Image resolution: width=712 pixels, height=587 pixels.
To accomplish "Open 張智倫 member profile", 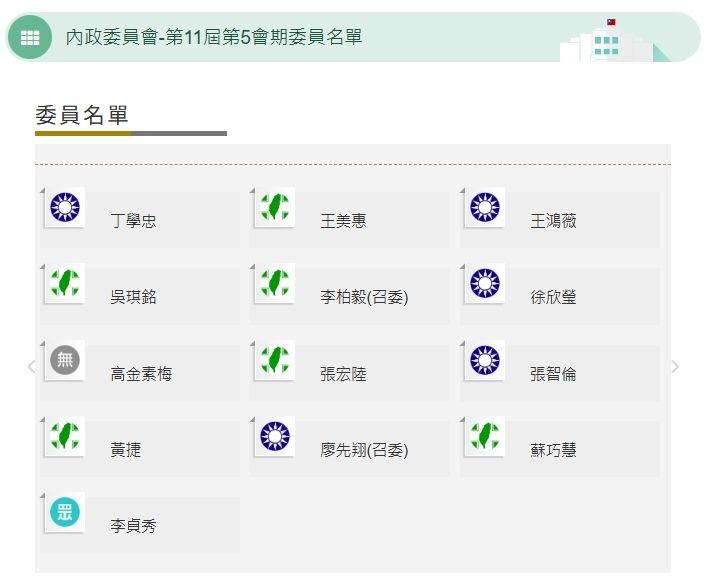I will click(553, 374).
